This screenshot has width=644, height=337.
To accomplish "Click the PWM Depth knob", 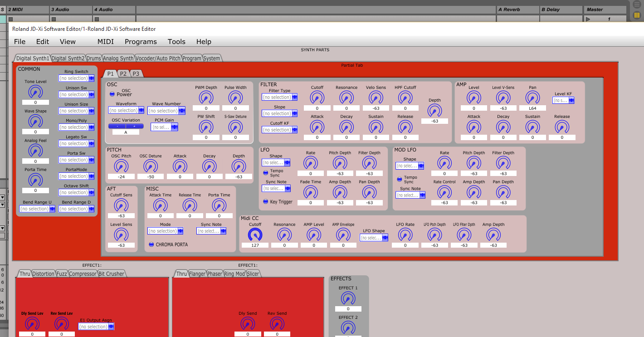I will pyautogui.click(x=206, y=98).
